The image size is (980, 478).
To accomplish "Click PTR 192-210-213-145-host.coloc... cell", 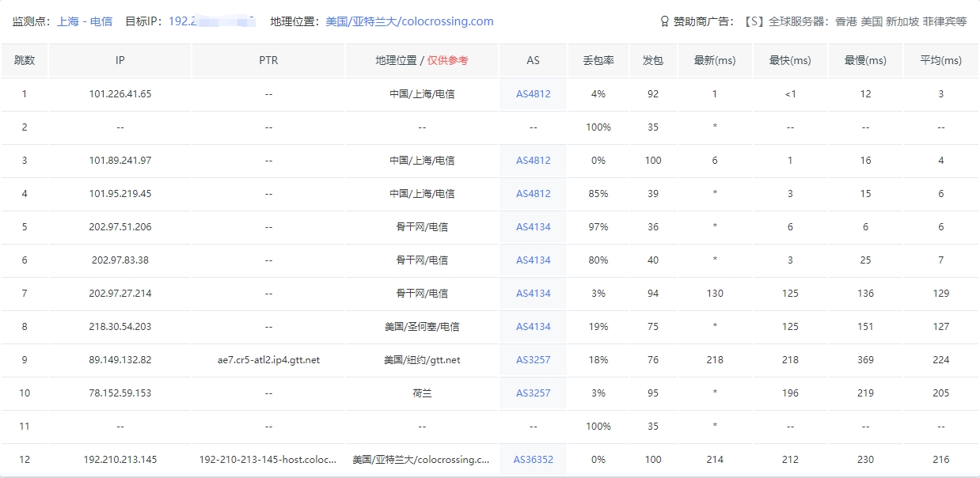I will click(268, 459).
